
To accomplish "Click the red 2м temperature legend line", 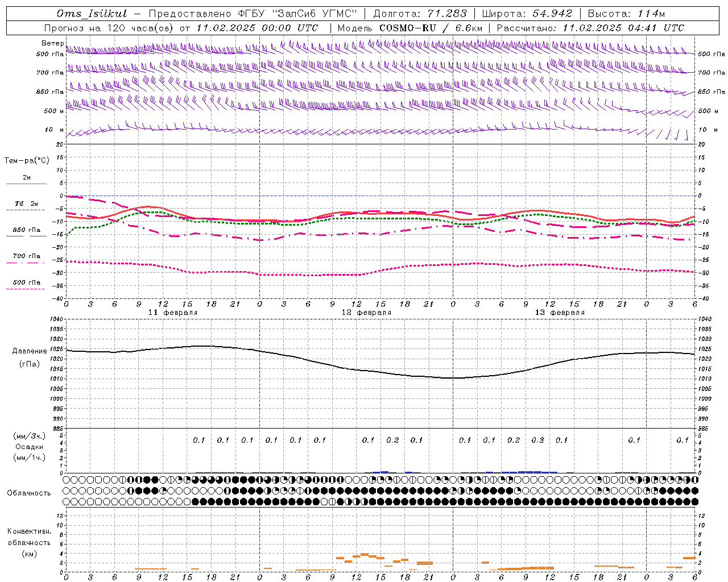I will tap(26, 184).
